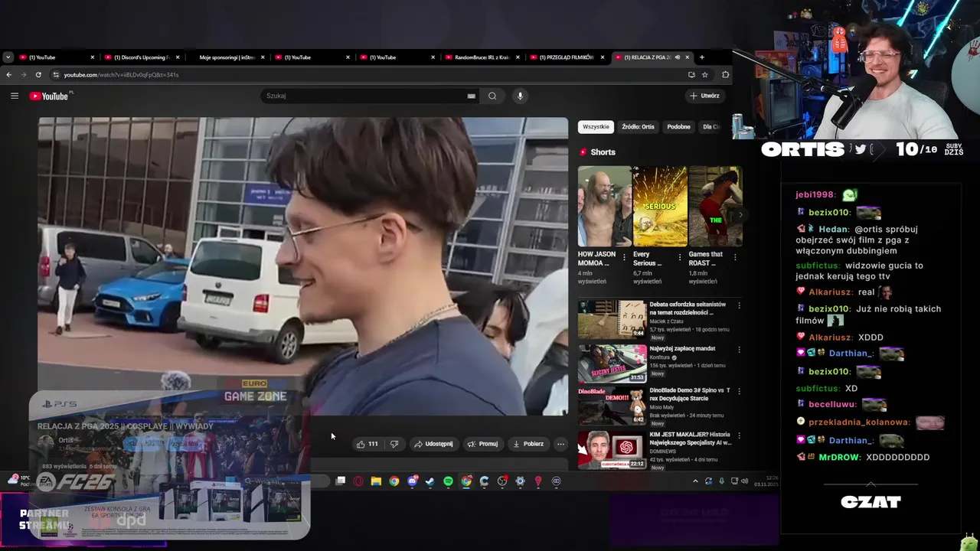Click the Pobierz download button

(528, 444)
